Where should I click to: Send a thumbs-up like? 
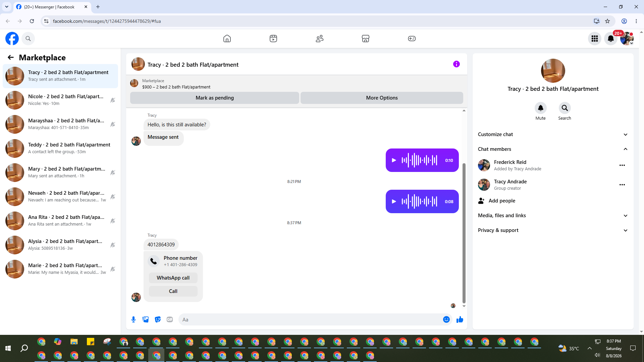point(460,319)
